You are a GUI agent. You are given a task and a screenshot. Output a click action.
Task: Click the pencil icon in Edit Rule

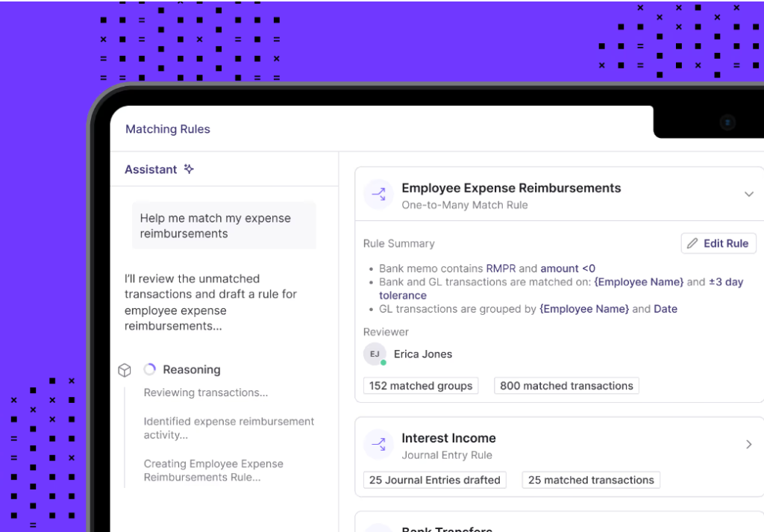(x=692, y=243)
